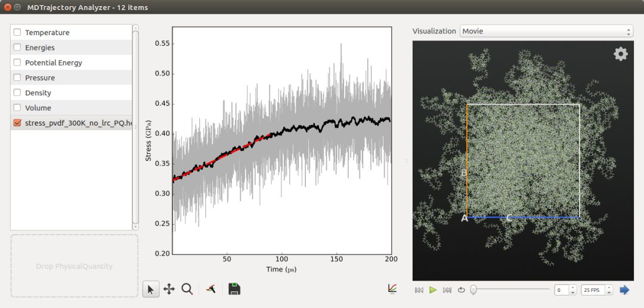The width and height of the screenshot is (644, 308).
Task: Click the blue export arrow icon
Action: pyautogui.click(x=624, y=290)
